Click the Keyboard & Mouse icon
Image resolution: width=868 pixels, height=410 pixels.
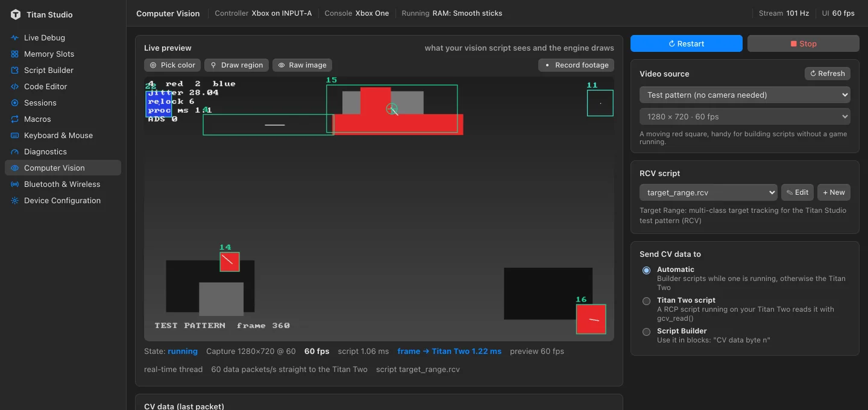point(15,135)
